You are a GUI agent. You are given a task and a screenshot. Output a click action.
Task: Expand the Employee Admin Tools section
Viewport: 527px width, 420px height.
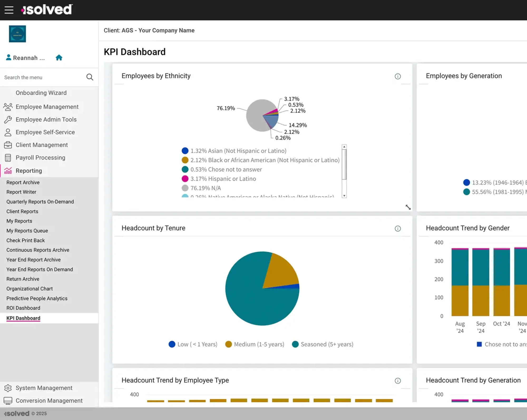(46, 119)
